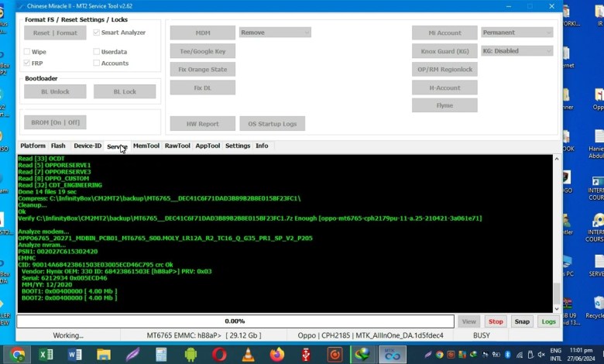Open Opera browser from the taskbar

[x=219, y=355]
